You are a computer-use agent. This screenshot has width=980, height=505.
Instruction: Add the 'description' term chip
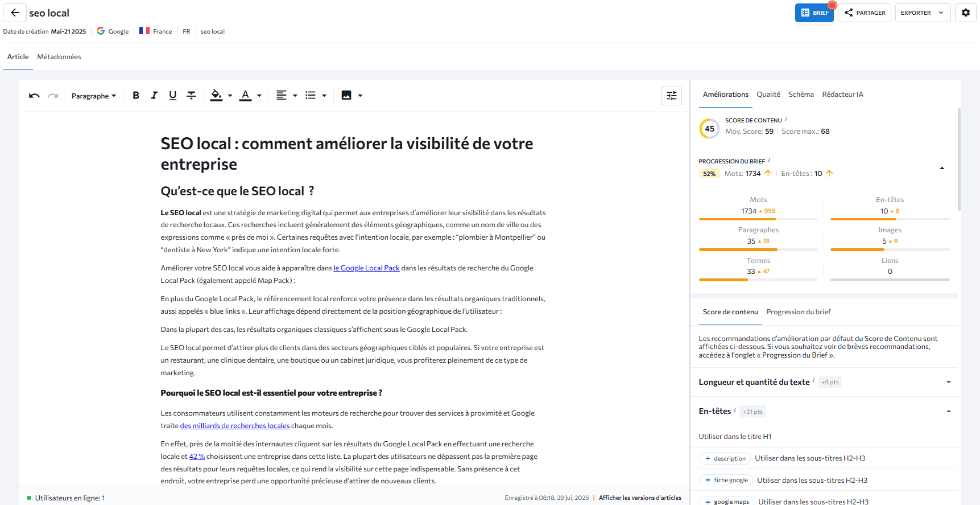[725, 458]
